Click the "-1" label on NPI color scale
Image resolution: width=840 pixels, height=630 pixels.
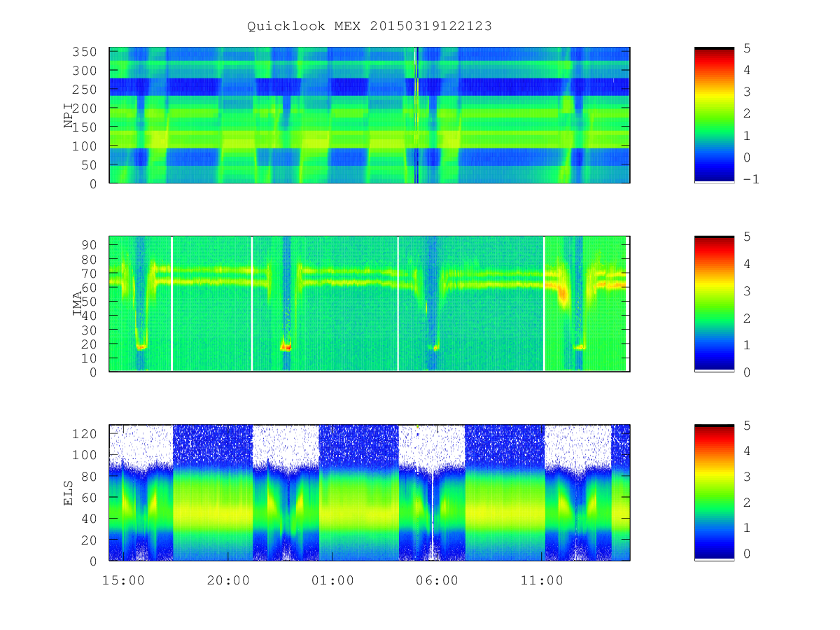[752, 179]
